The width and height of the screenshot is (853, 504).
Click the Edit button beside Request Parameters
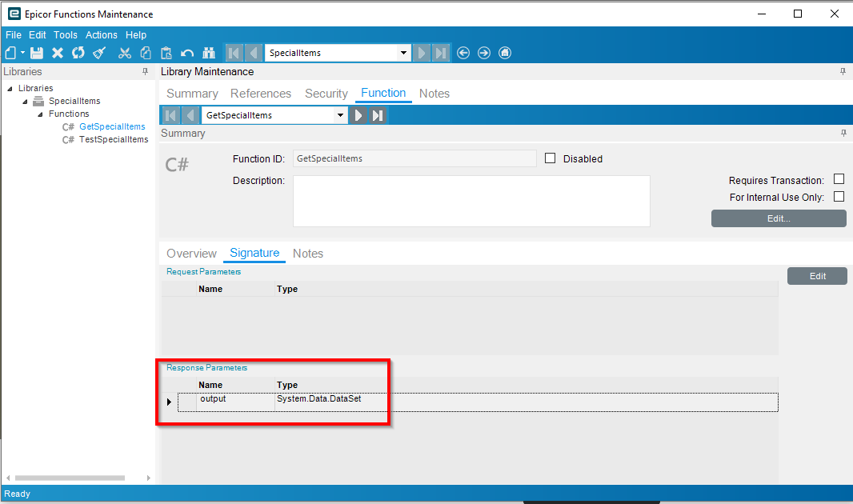point(817,276)
